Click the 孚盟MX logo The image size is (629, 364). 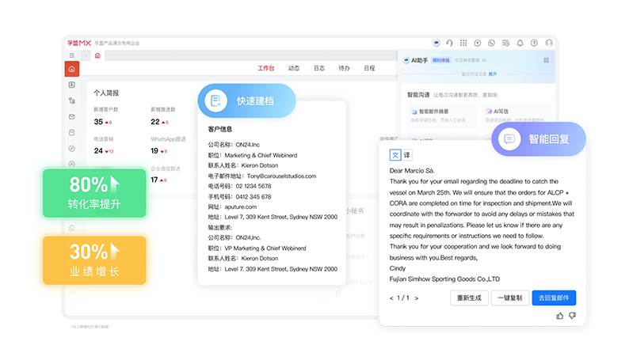(x=79, y=43)
